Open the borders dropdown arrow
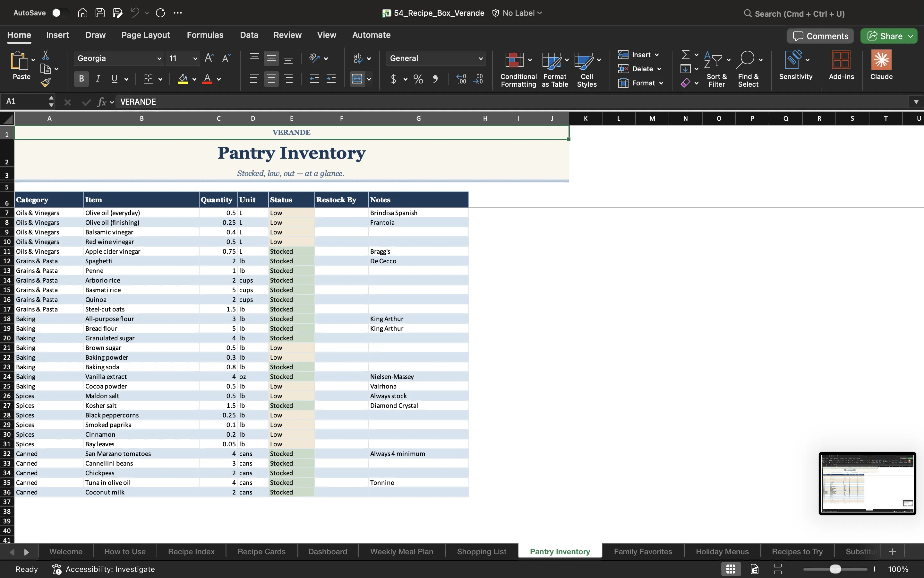The image size is (924, 578). click(160, 79)
